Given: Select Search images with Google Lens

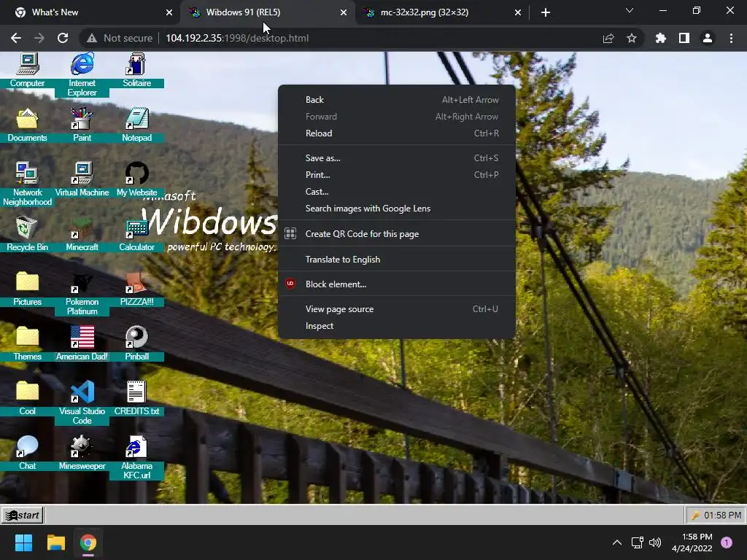Looking at the screenshot, I should click(x=396, y=209).
